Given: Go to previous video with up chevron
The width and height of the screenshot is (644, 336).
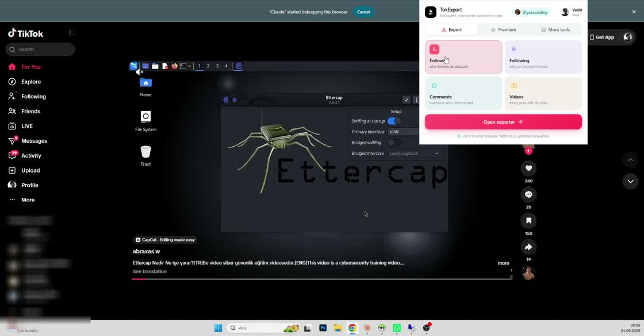Looking at the screenshot, I should (630, 160).
